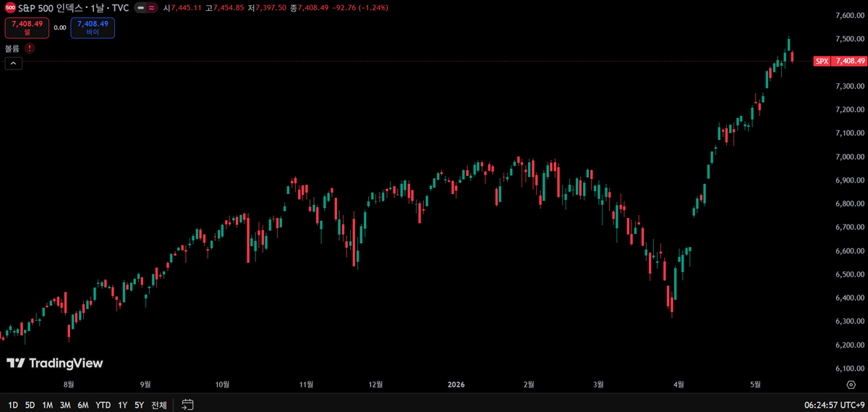The image size is (868, 412).
Task: Select the YTD time range
Action: [103, 405]
